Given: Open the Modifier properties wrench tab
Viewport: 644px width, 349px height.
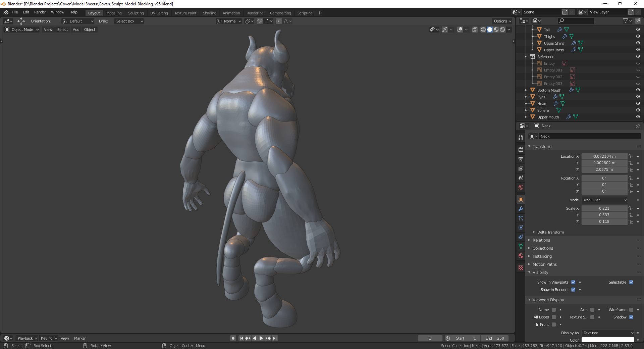Looking at the screenshot, I should [521, 209].
